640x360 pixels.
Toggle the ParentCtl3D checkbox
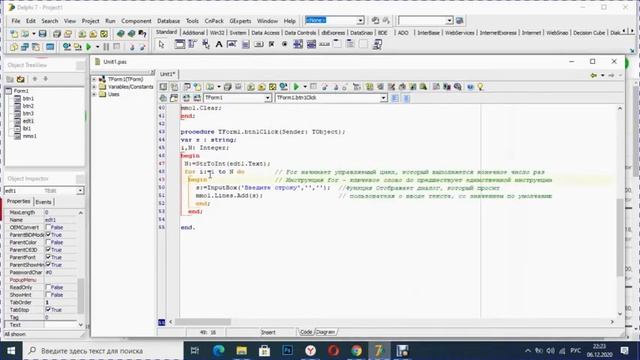(48, 249)
